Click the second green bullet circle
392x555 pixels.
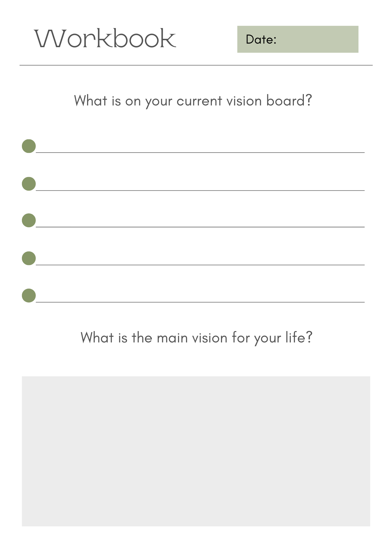(x=29, y=184)
